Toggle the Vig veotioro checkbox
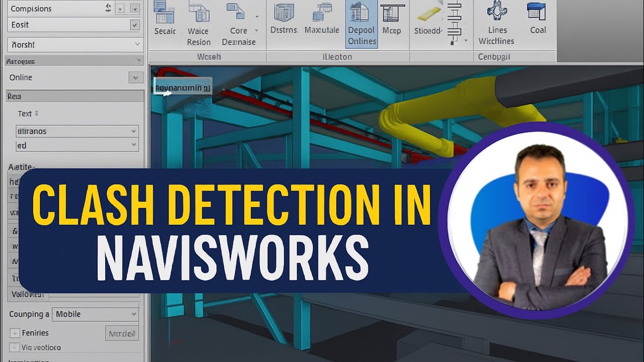Viewport: 644px width, 362px height. [15, 347]
